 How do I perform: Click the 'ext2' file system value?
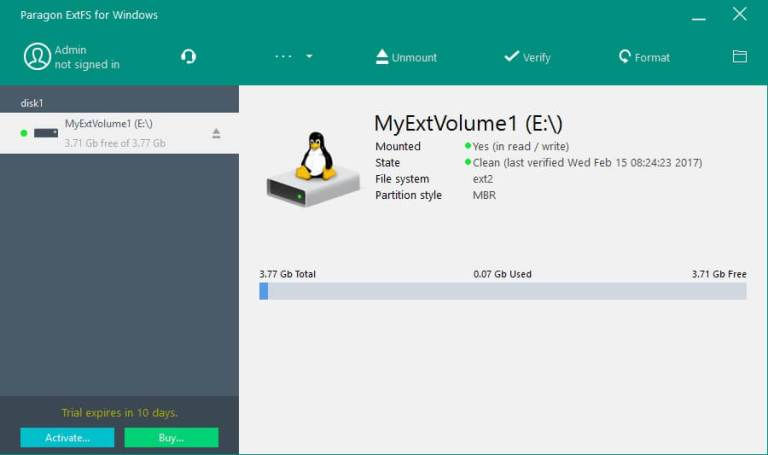pos(483,179)
